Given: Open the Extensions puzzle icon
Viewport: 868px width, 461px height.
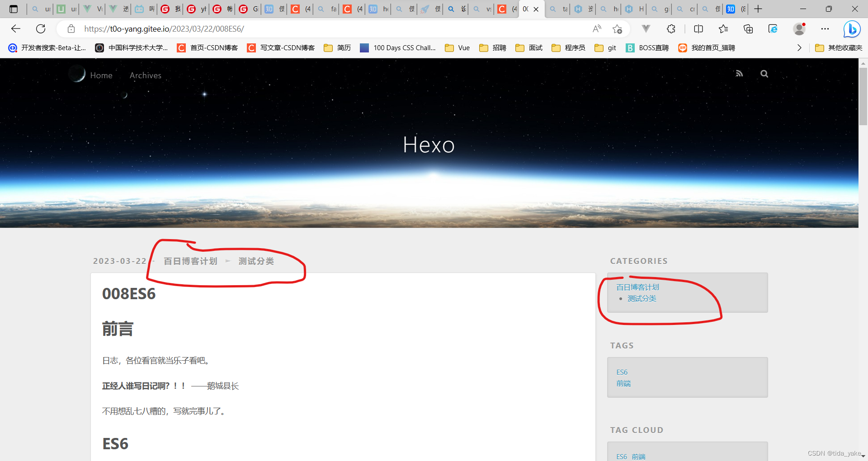Looking at the screenshot, I should point(671,29).
